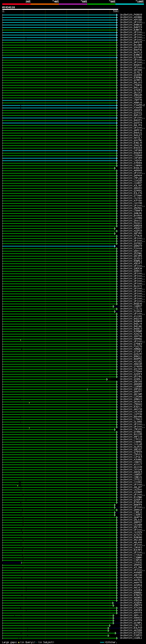This screenshot has height=644, width=146.
Task: Select the UniRef100_Q9VIE8 label
Action: 131,47
